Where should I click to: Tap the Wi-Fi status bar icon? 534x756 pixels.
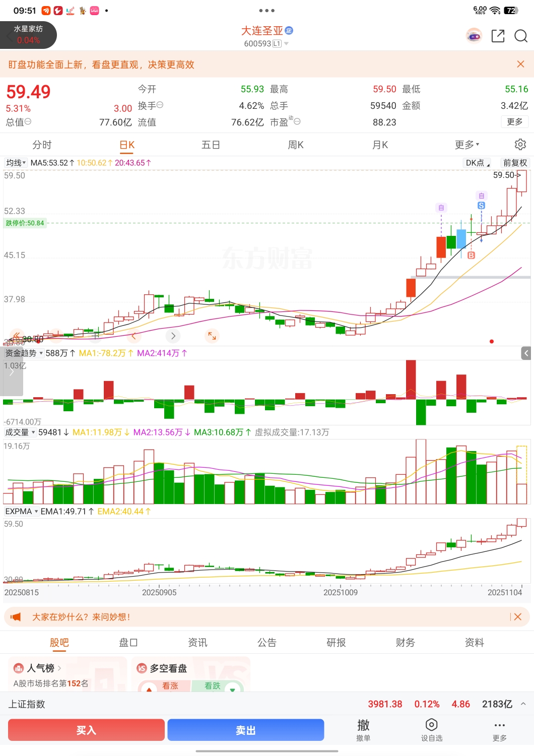[x=495, y=10]
